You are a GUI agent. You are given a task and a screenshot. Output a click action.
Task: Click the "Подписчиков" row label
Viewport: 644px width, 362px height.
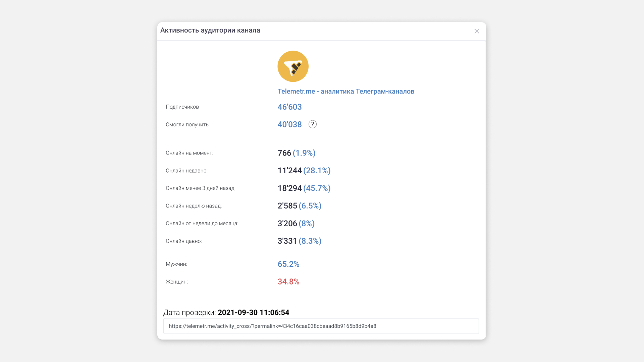click(x=182, y=107)
